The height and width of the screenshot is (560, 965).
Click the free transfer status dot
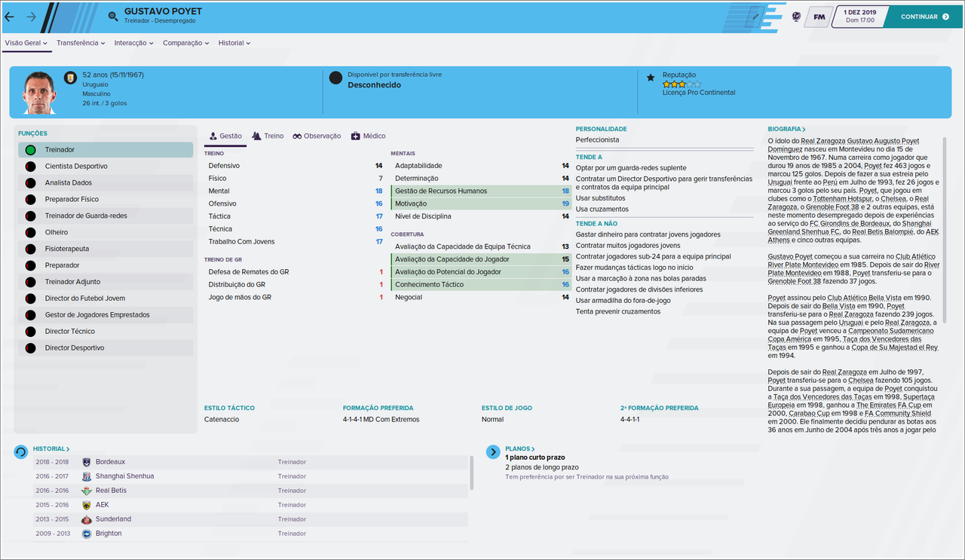click(x=335, y=77)
